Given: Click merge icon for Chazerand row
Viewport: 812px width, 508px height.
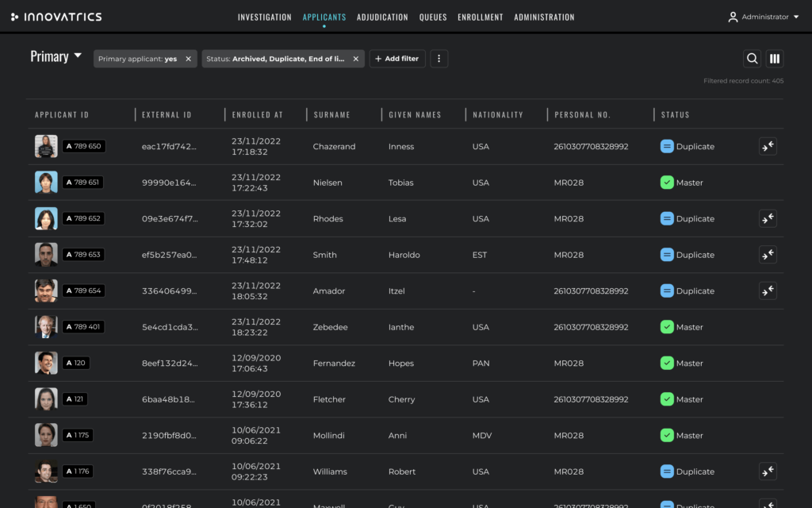Looking at the screenshot, I should (768, 146).
